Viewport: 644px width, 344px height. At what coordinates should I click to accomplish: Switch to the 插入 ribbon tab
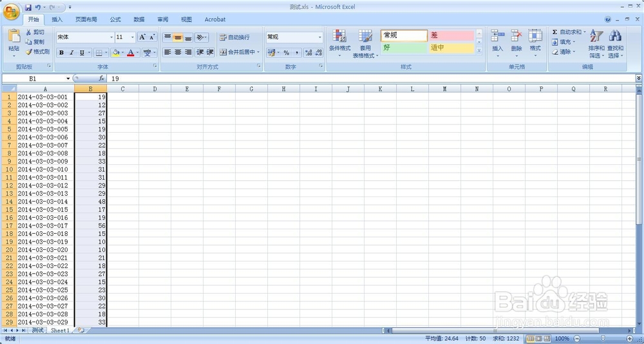click(x=57, y=19)
